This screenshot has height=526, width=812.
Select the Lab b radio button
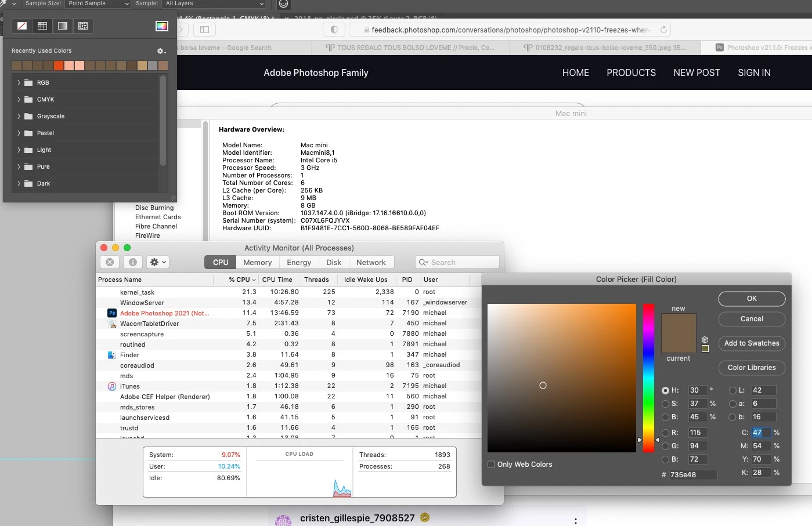[x=732, y=417]
